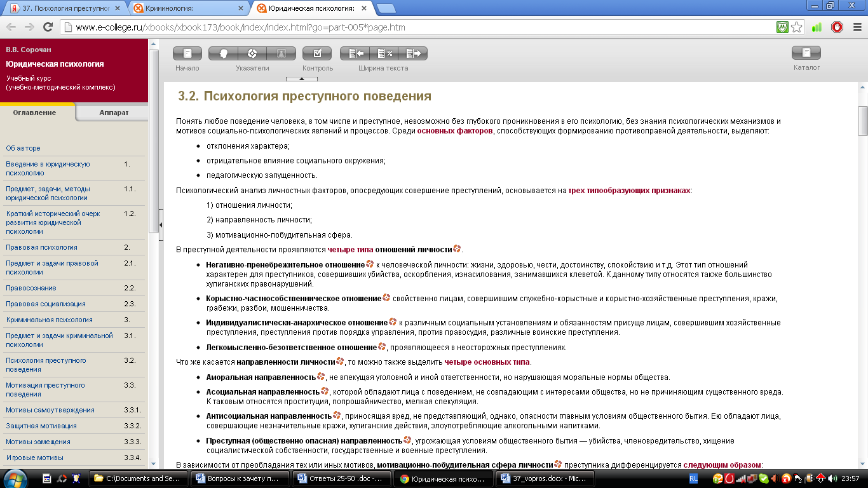Open 'Мотивация преступного поведения' section
The height and width of the screenshot is (488, 868).
[x=45, y=390]
